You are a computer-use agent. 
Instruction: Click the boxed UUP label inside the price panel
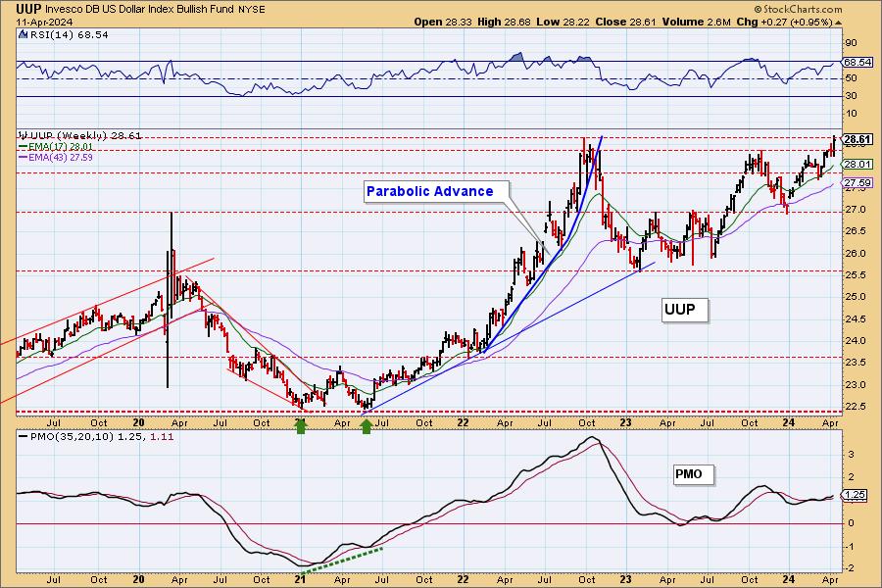[684, 310]
